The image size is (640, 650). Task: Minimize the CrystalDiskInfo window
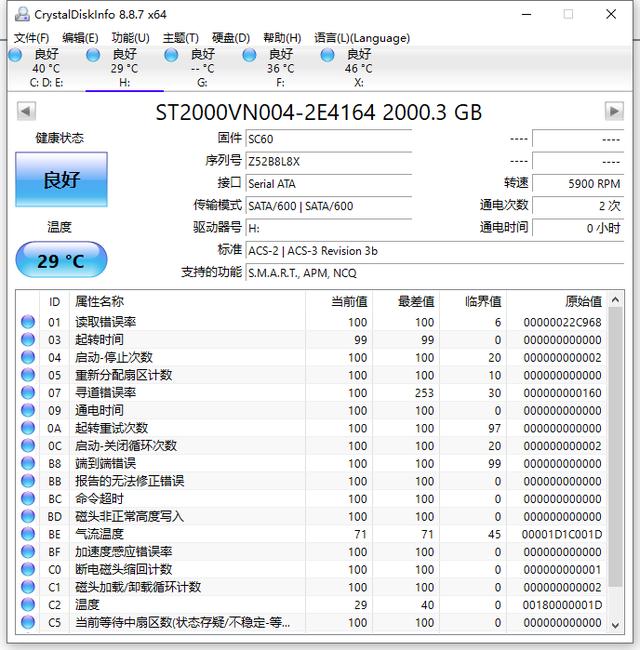pyautogui.click(x=526, y=15)
